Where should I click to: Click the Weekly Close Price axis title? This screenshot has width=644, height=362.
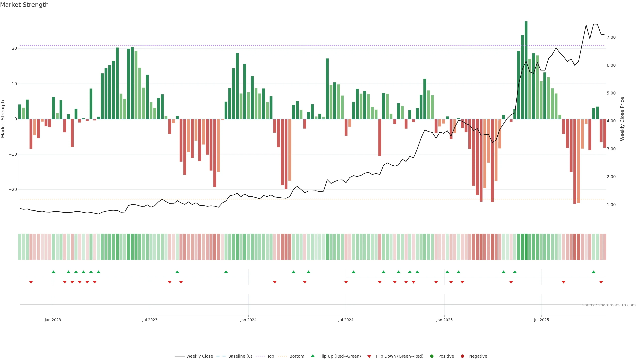tap(622, 119)
